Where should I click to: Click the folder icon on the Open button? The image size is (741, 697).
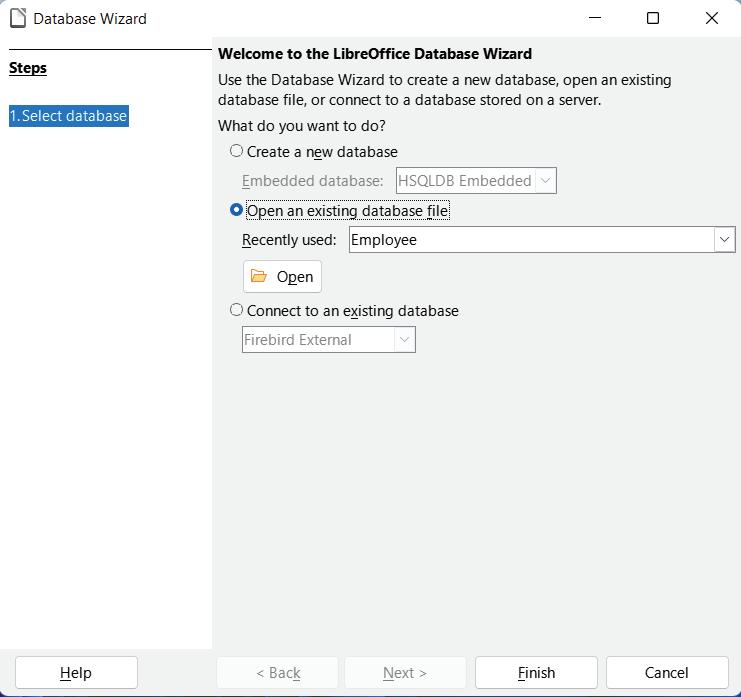pos(259,276)
